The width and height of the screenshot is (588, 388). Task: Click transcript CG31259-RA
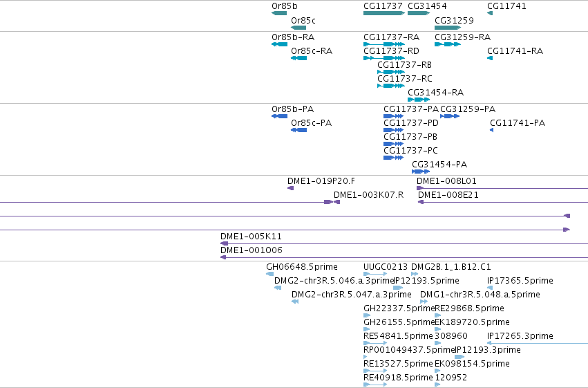[463, 37]
